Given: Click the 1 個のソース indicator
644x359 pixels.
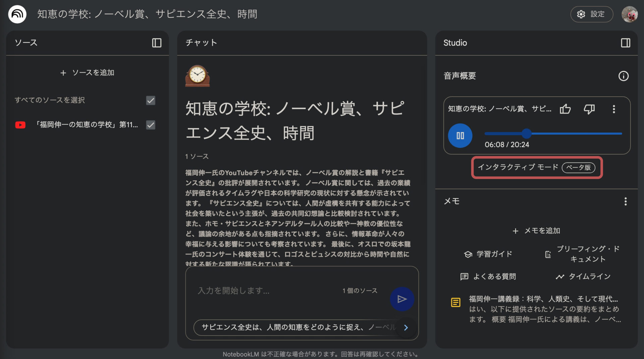Looking at the screenshot, I should pyautogui.click(x=360, y=290).
